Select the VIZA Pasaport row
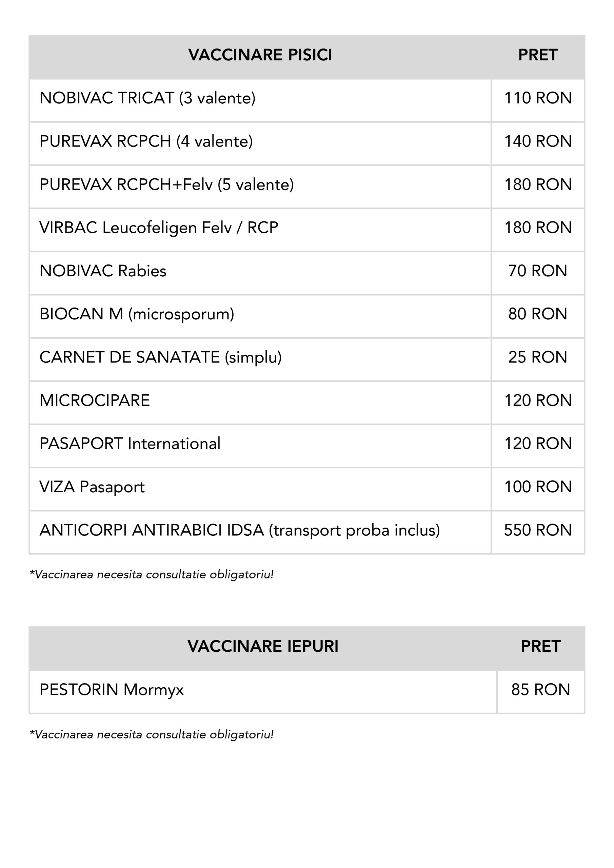The height and width of the screenshot is (868, 614). point(92,487)
